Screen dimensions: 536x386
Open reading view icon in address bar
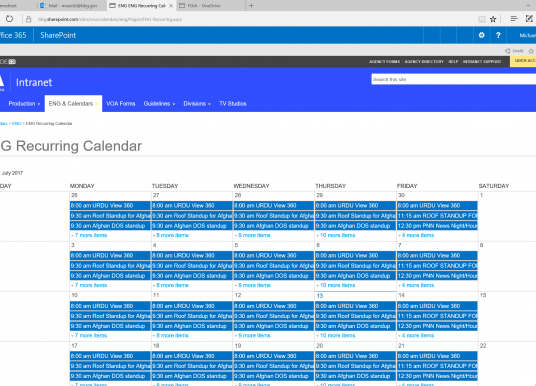click(482, 19)
